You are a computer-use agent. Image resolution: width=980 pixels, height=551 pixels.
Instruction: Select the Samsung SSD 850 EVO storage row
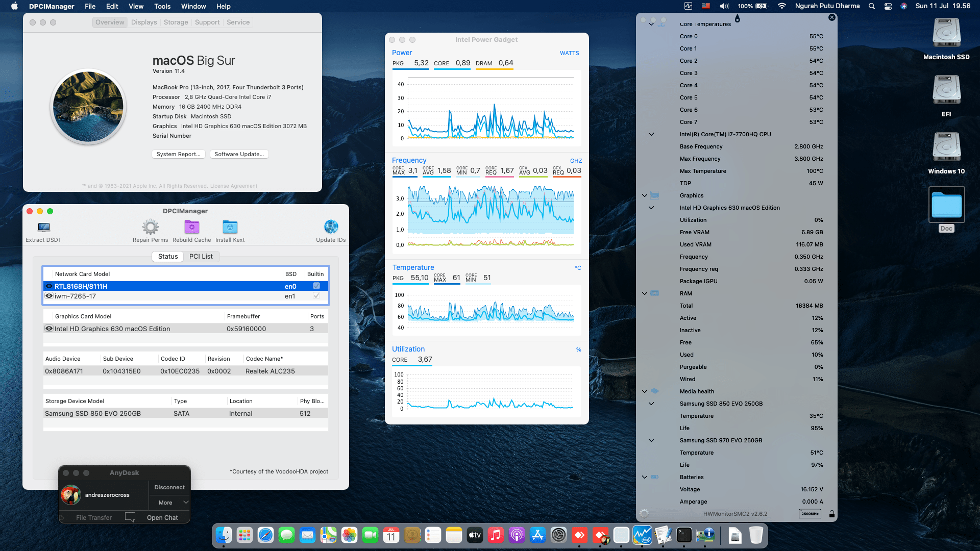(x=186, y=413)
